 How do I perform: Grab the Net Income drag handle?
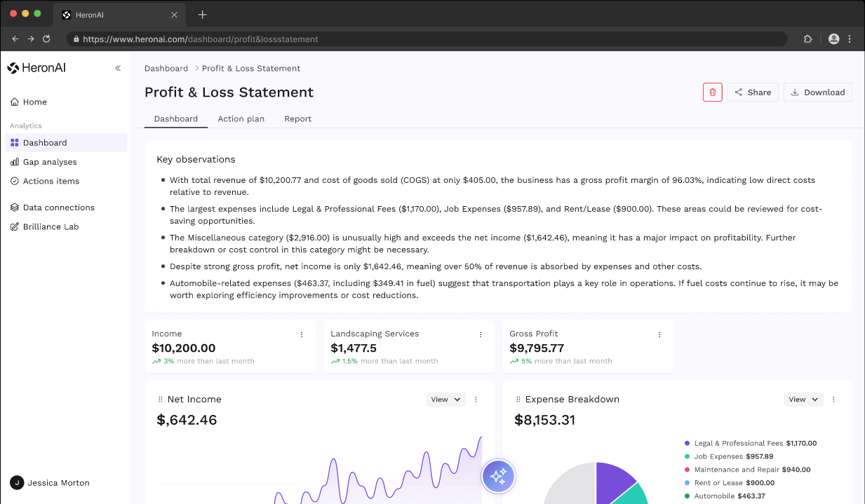(x=161, y=400)
